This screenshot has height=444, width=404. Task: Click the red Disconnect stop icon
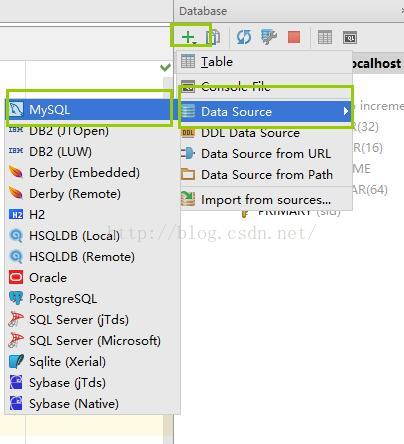pyautogui.click(x=294, y=37)
